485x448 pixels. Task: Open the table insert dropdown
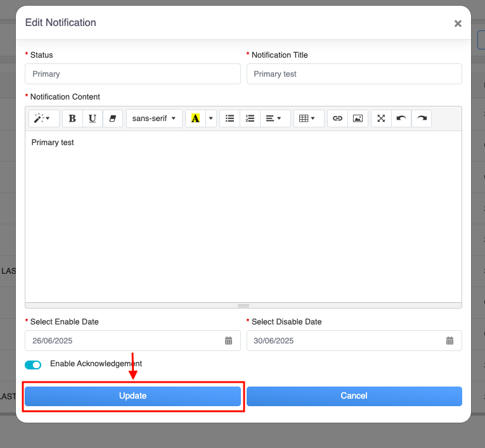pyautogui.click(x=307, y=118)
